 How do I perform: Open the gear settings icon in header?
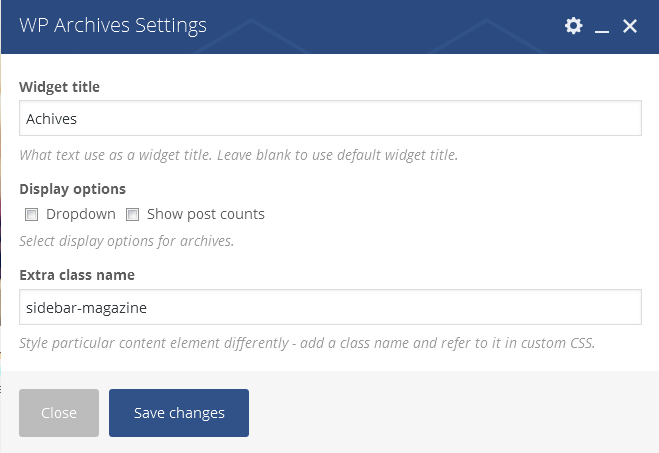click(573, 26)
